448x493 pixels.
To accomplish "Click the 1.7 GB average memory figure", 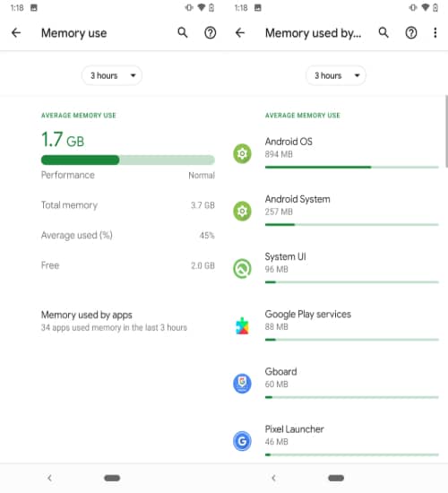I will tap(63, 140).
